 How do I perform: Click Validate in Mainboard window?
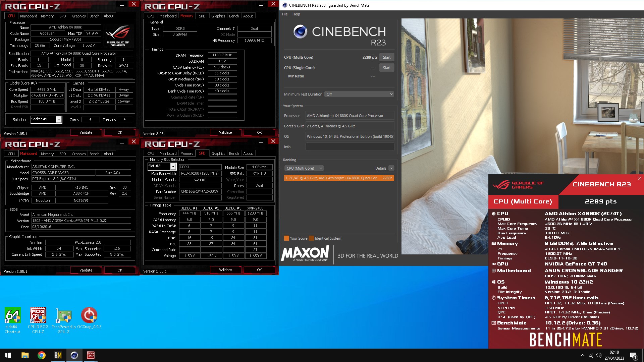click(86, 270)
